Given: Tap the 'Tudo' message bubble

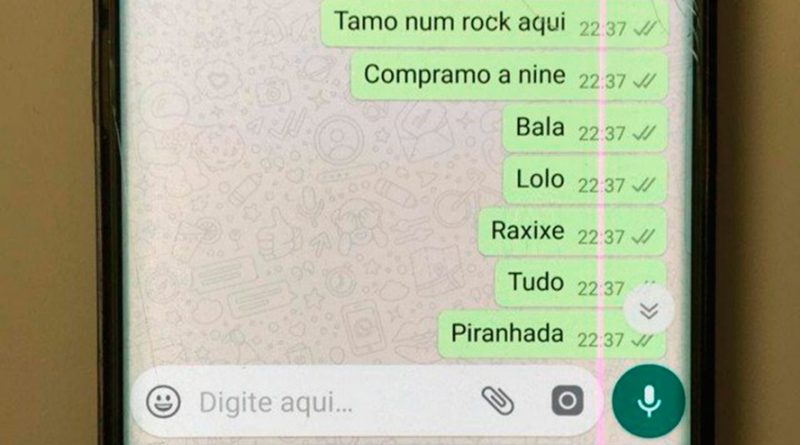Looking at the screenshot, I should point(581,283).
